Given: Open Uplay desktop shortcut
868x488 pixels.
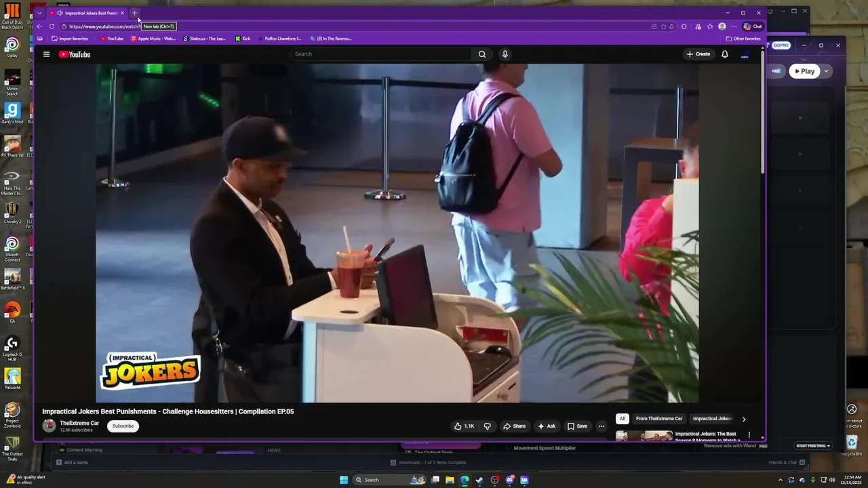Looking at the screenshot, I should [12, 47].
